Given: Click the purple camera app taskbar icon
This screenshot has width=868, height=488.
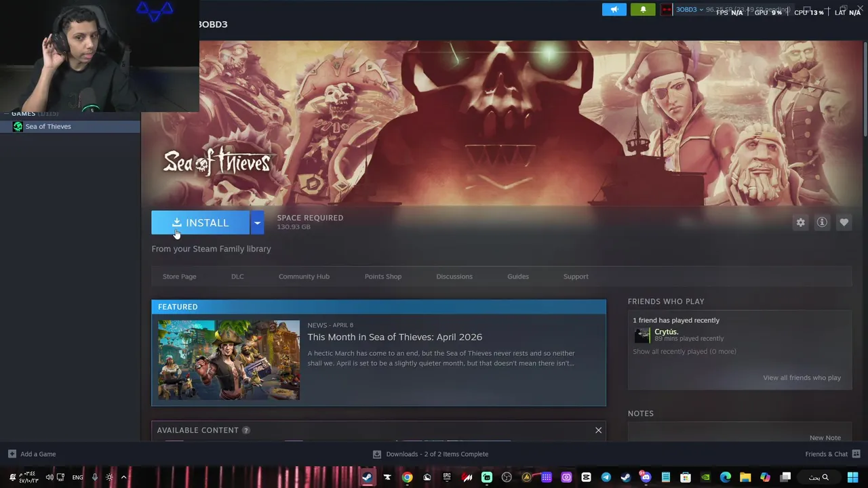Looking at the screenshot, I should [566, 478].
